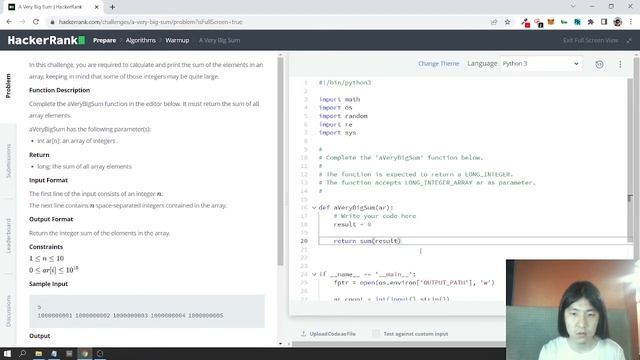Open the Chrome profile avatar
Screen dimensions: 640x360
[618, 22]
